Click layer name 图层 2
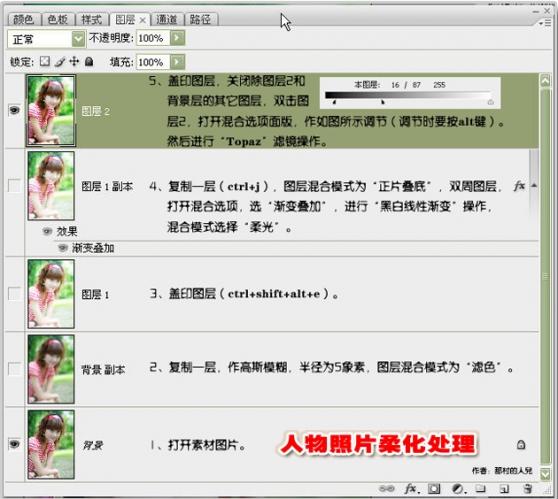Viewport: 558px width, 499px height. coord(95,111)
